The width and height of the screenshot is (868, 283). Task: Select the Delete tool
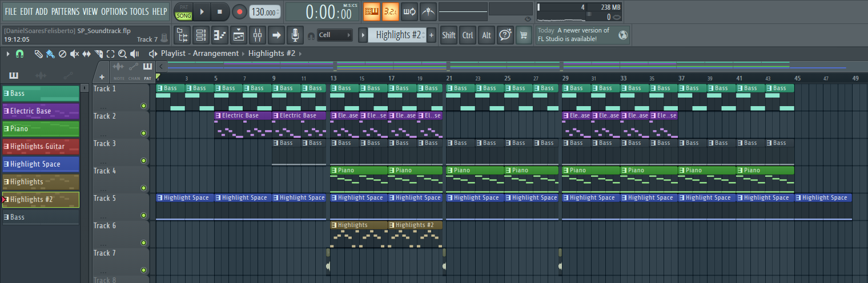pos(62,54)
